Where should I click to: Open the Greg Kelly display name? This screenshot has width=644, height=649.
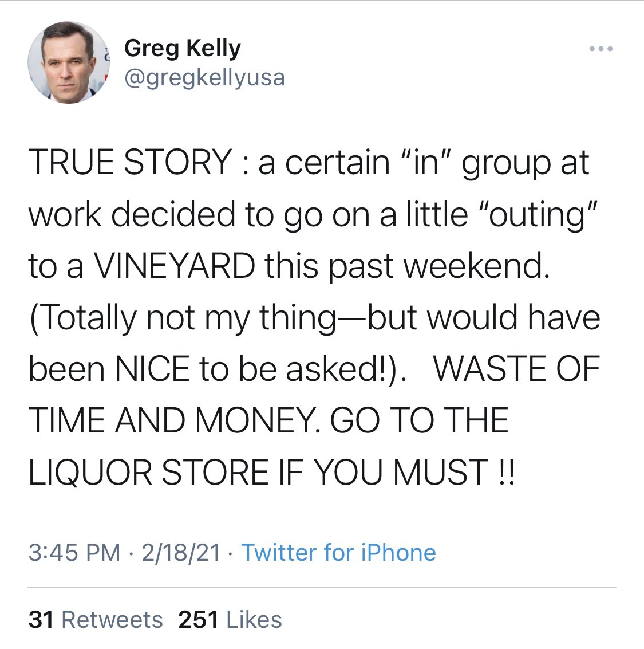[183, 48]
